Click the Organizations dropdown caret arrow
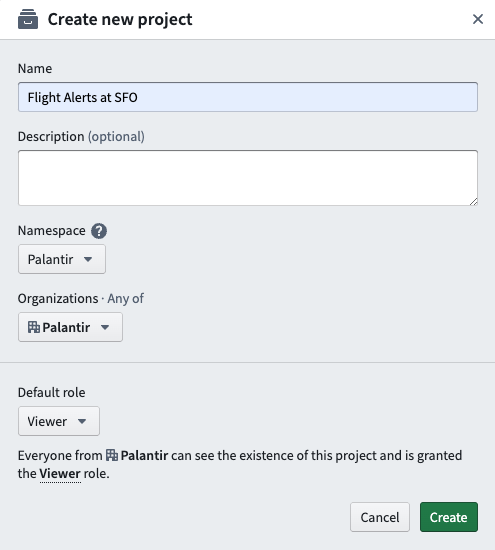This screenshot has width=495, height=550. (x=105, y=327)
